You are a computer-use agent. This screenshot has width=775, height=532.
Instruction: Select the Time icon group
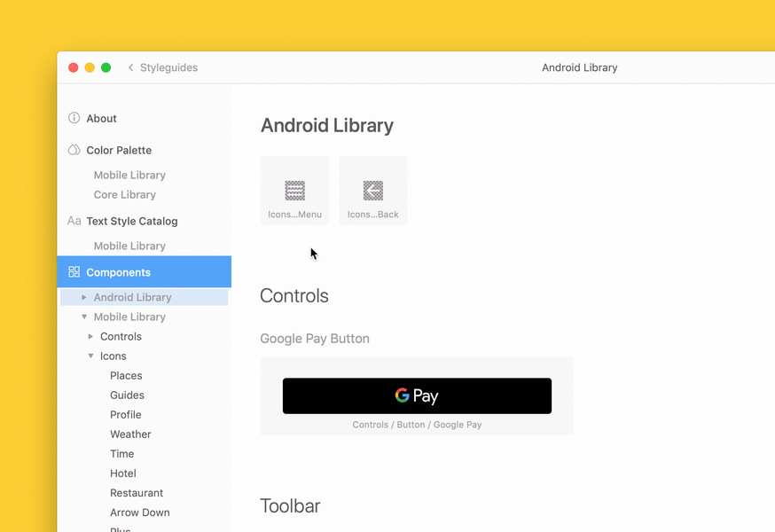[122, 453]
